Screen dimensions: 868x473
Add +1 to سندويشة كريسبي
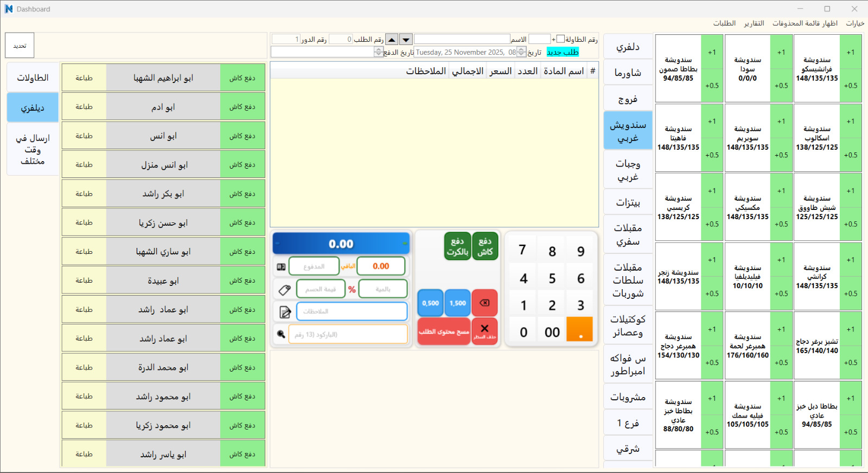712,190
